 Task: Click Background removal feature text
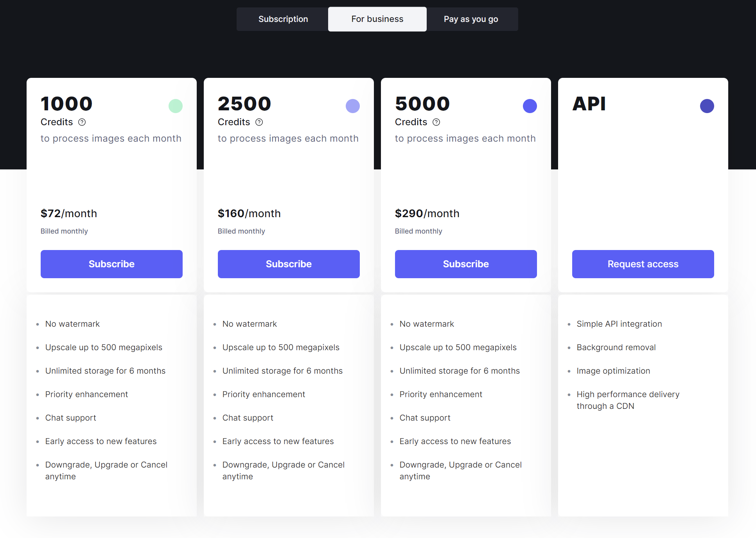coord(616,347)
